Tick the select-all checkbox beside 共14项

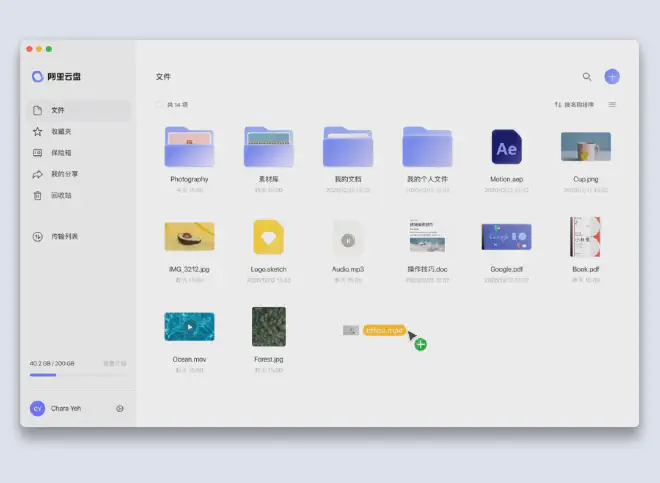pos(159,104)
